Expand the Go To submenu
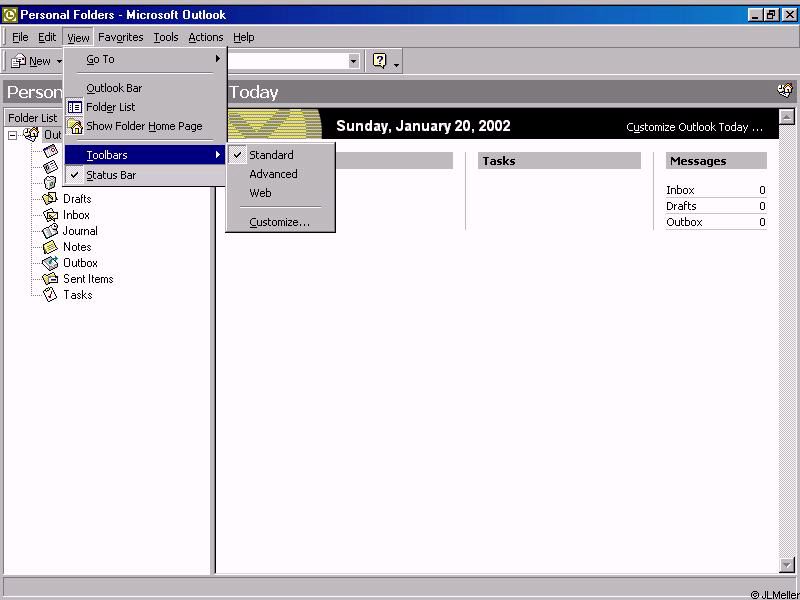 145,59
